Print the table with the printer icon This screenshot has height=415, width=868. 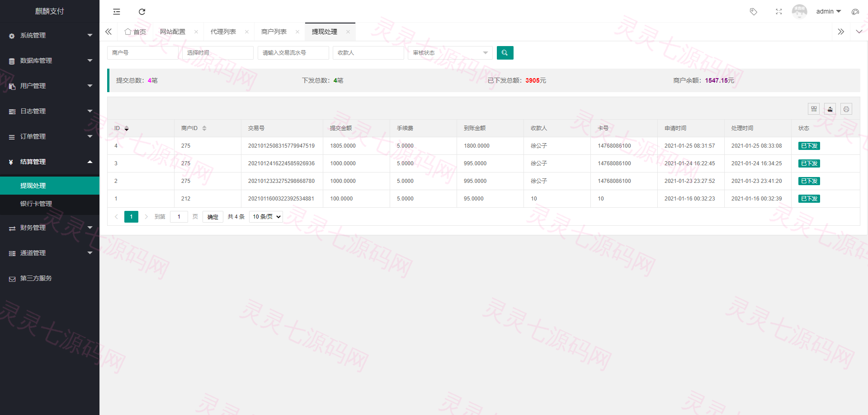846,109
